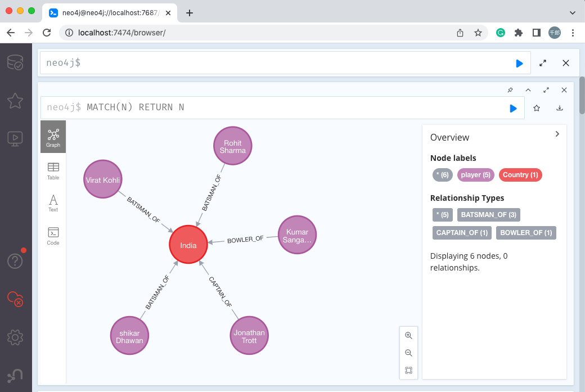The width and height of the screenshot is (585, 392).
Task: Maximize the result frame to fullscreen
Action: (x=546, y=90)
